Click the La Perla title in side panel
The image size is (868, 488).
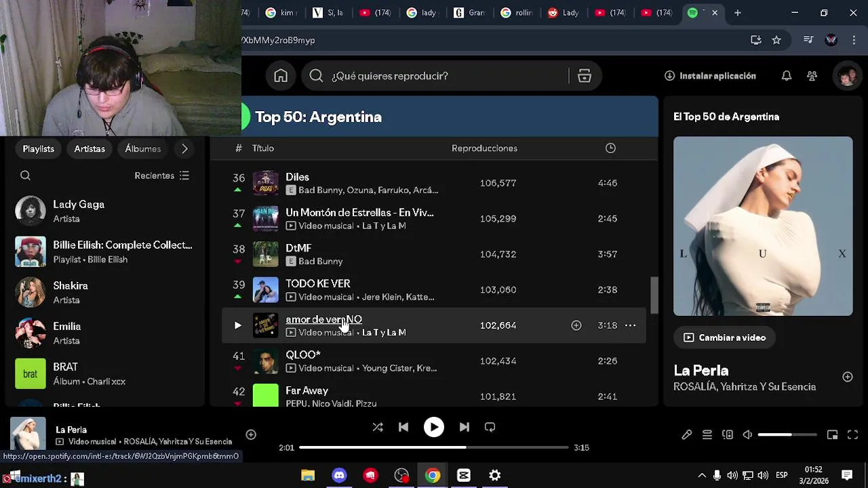point(701,371)
